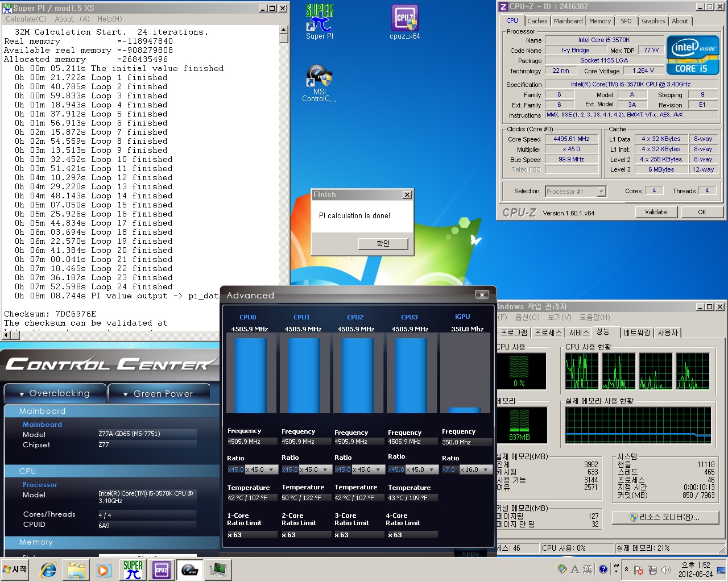Viewport: 728px width, 582px height.
Task: Click the Validate button in CPU-Z
Action: point(656,212)
